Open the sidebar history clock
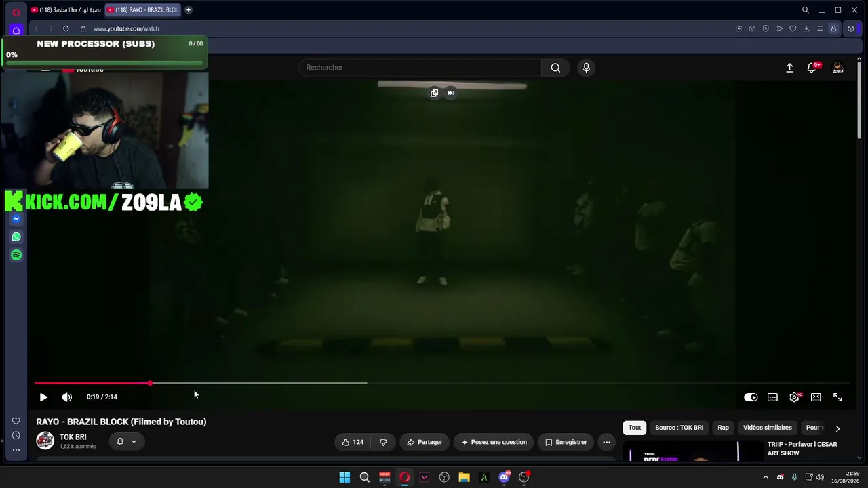The image size is (868, 488). (16, 436)
